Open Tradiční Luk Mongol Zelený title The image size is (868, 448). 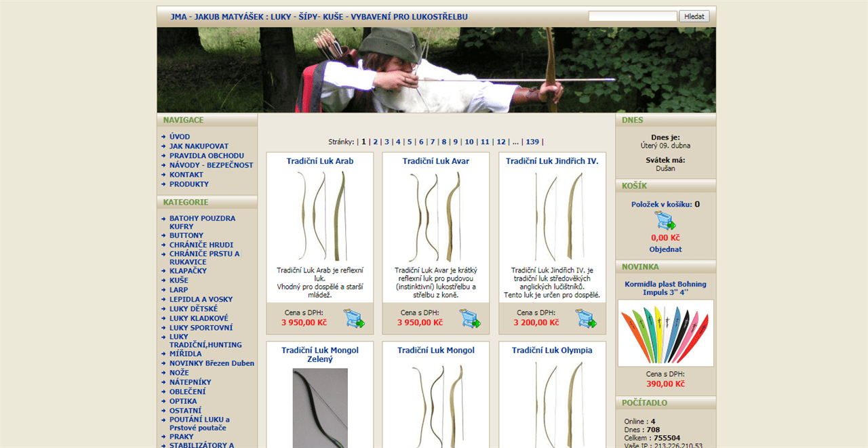[320, 354]
